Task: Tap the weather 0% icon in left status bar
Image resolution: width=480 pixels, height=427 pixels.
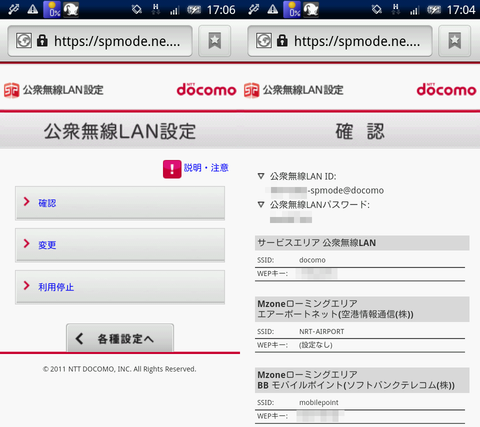Action: [52, 9]
